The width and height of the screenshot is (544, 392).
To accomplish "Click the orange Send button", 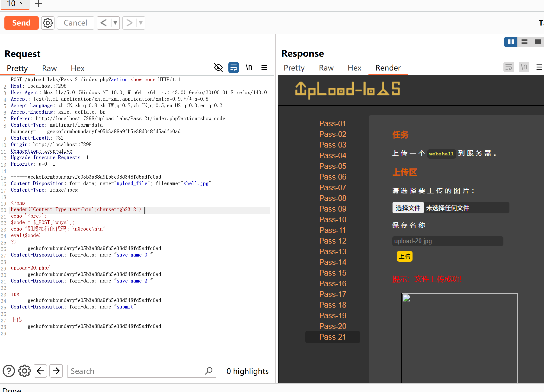I will pos(21,23).
